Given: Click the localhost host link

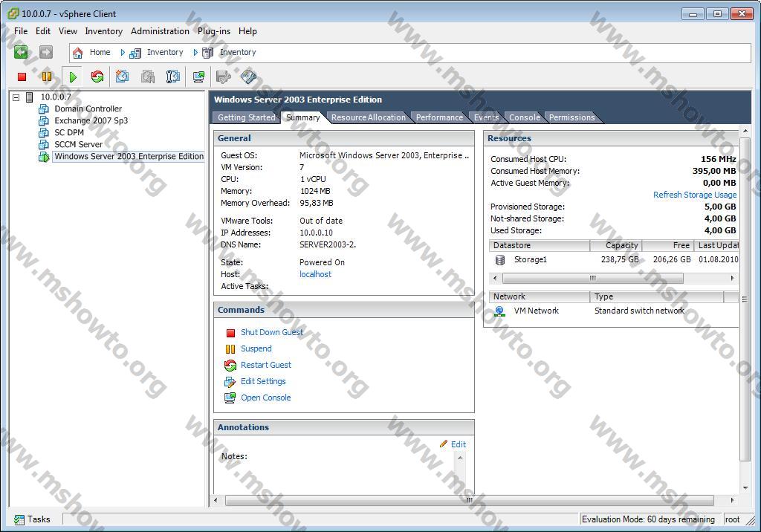Looking at the screenshot, I should tap(315, 274).
